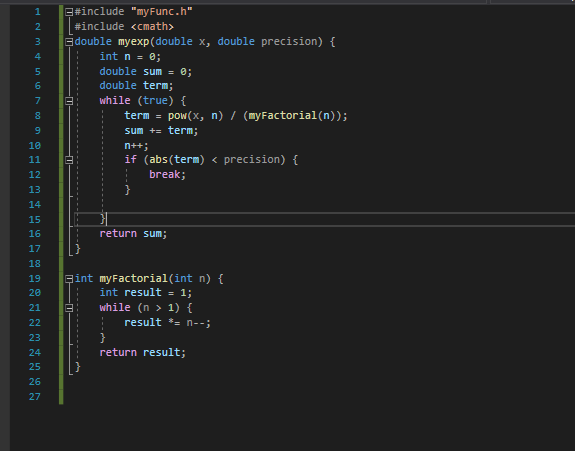Image resolution: width=575 pixels, height=451 pixels.
Task: Click line number 16 in the margin
Action: (x=35, y=234)
